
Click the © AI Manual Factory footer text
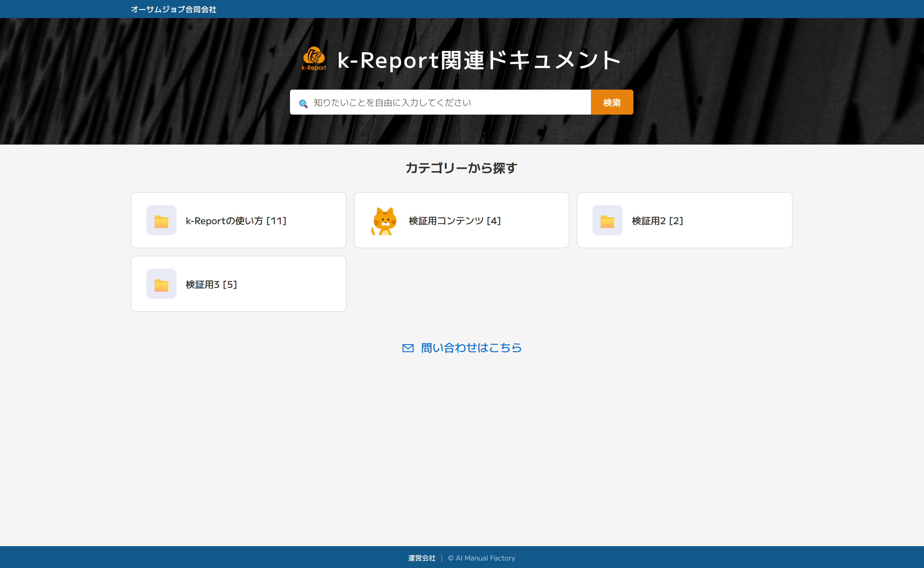tap(481, 558)
